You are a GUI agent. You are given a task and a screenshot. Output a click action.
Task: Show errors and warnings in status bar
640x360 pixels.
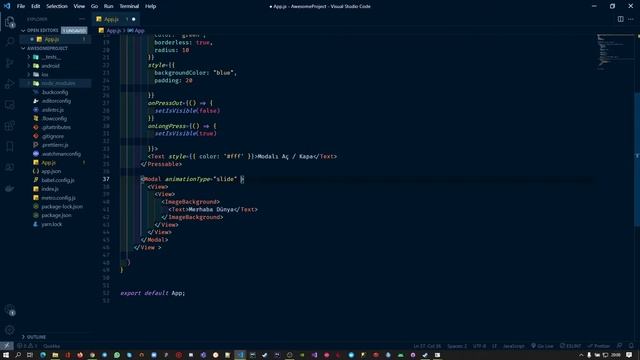pos(27,346)
